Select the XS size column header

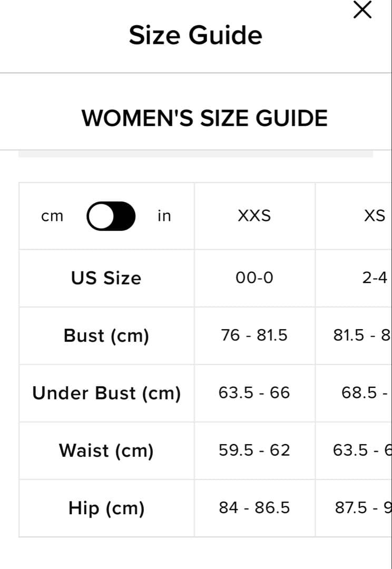tap(375, 216)
